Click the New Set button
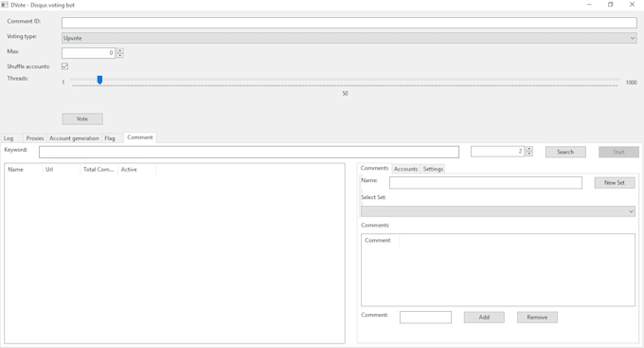 point(615,183)
